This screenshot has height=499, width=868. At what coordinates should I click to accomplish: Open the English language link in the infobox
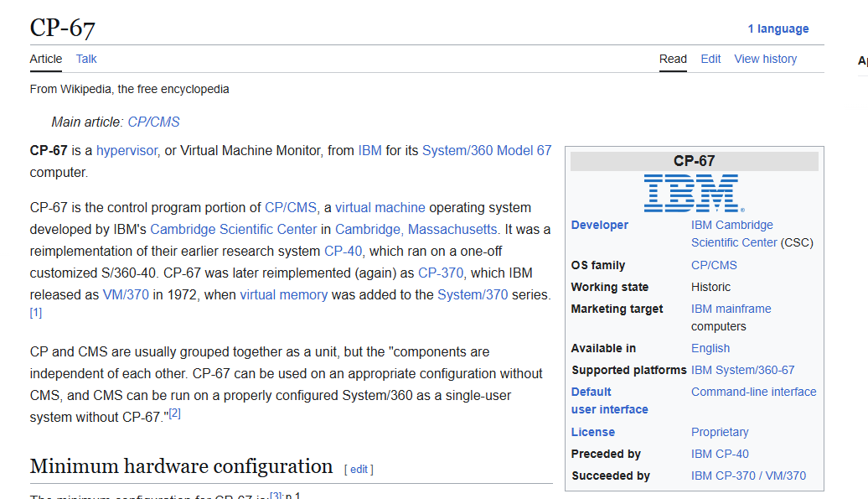click(x=710, y=348)
